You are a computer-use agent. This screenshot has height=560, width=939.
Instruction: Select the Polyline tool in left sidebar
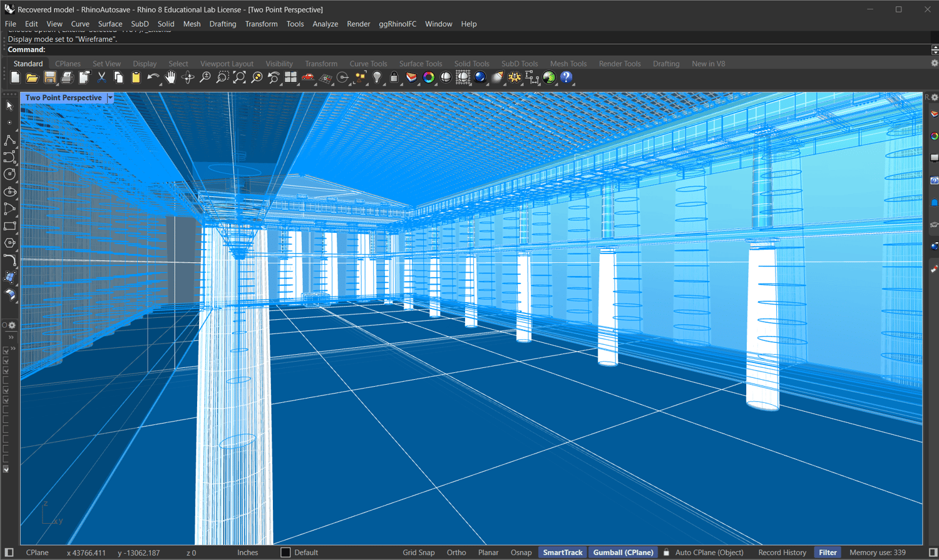click(9, 140)
